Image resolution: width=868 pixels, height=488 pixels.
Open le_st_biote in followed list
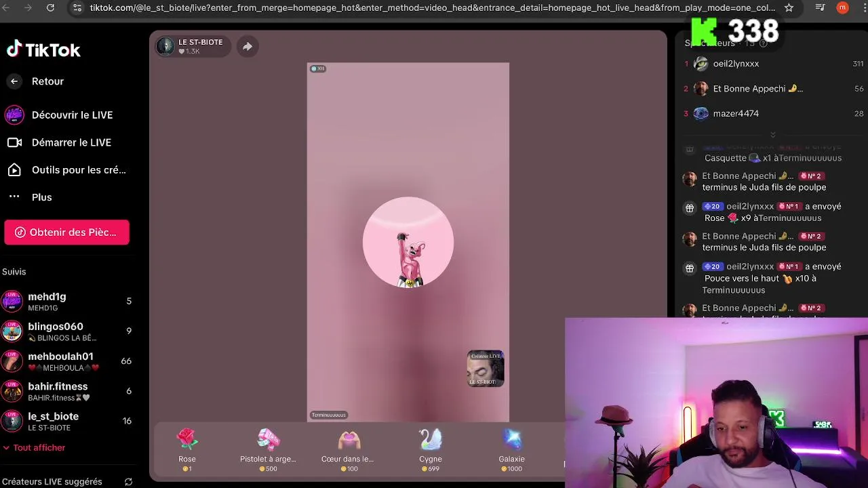click(68, 421)
